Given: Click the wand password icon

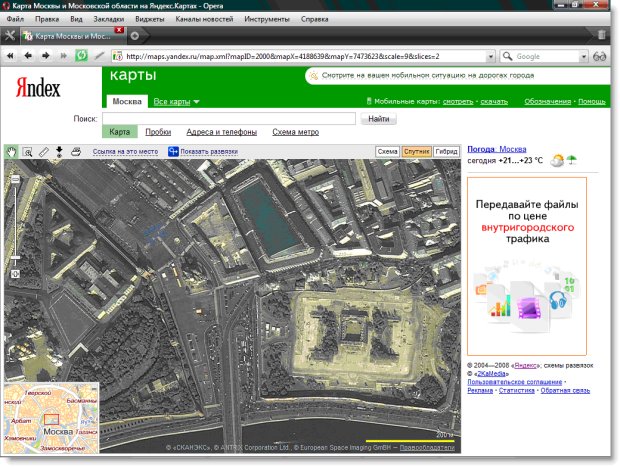Looking at the screenshot, I should tap(99, 56).
